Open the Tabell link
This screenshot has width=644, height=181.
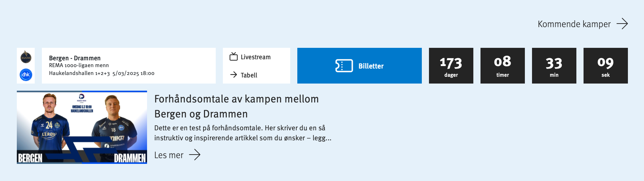(249, 75)
